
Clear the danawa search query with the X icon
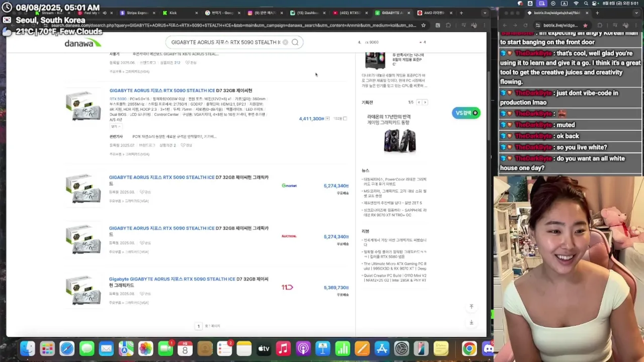pos(285,42)
